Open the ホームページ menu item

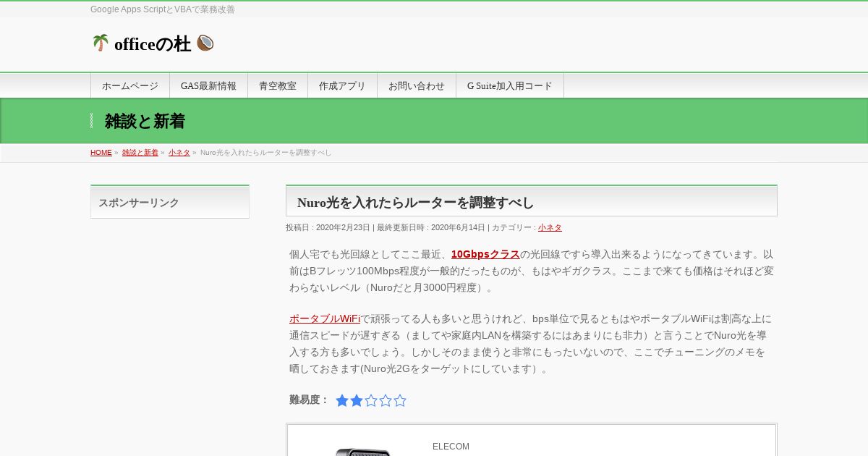pyautogui.click(x=130, y=85)
